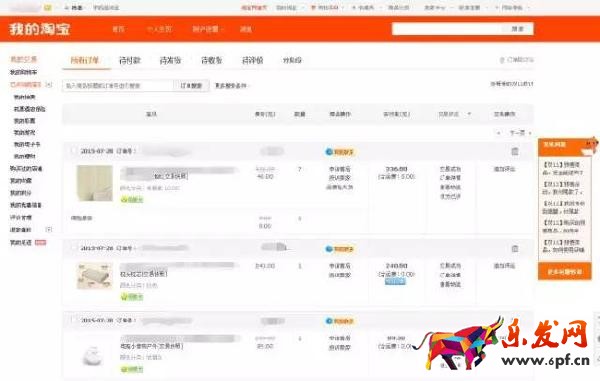Image resolution: width=600 pixels, height=381 pixels.
Task: Focus the order search input field
Action: (x=118, y=86)
